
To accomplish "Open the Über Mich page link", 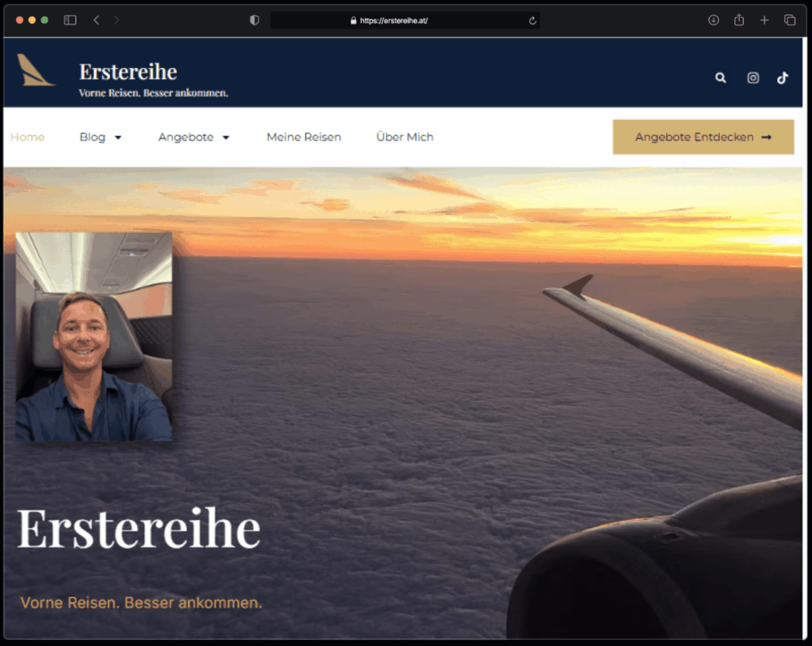I will tap(404, 137).
